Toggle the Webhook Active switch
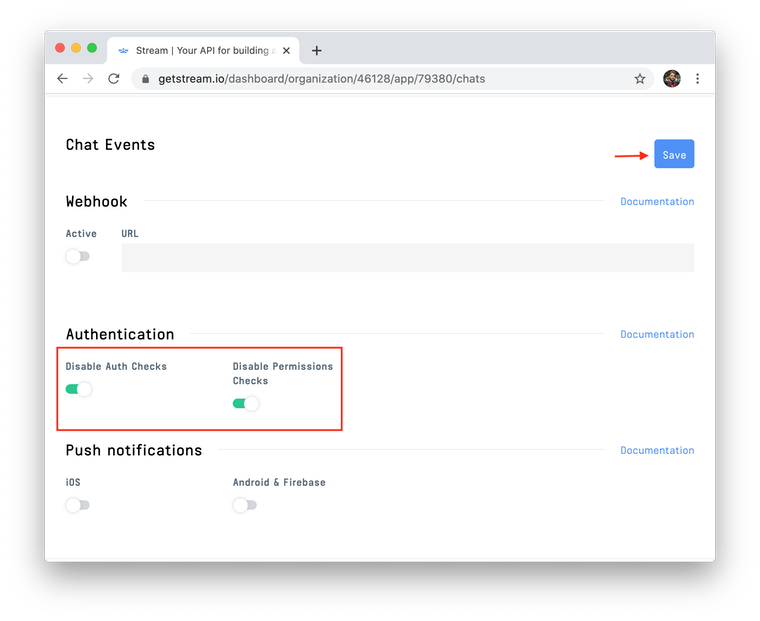 click(x=78, y=256)
